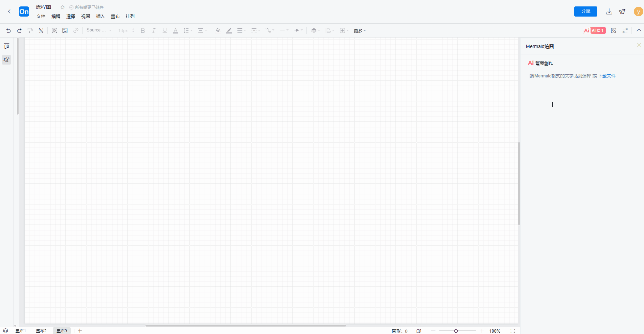Close the Mermaid繪圖 panel
Image resolution: width=644 pixels, height=334 pixels.
click(x=639, y=45)
